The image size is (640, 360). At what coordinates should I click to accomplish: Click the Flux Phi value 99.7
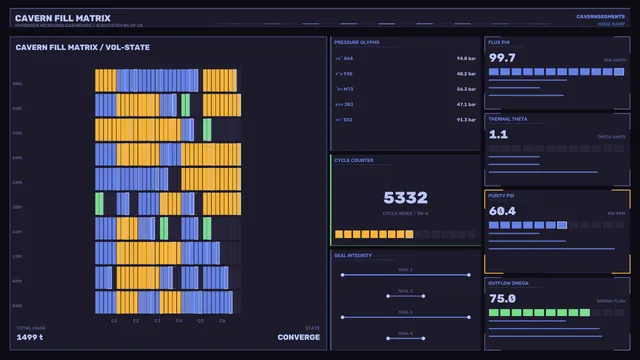pyautogui.click(x=502, y=58)
